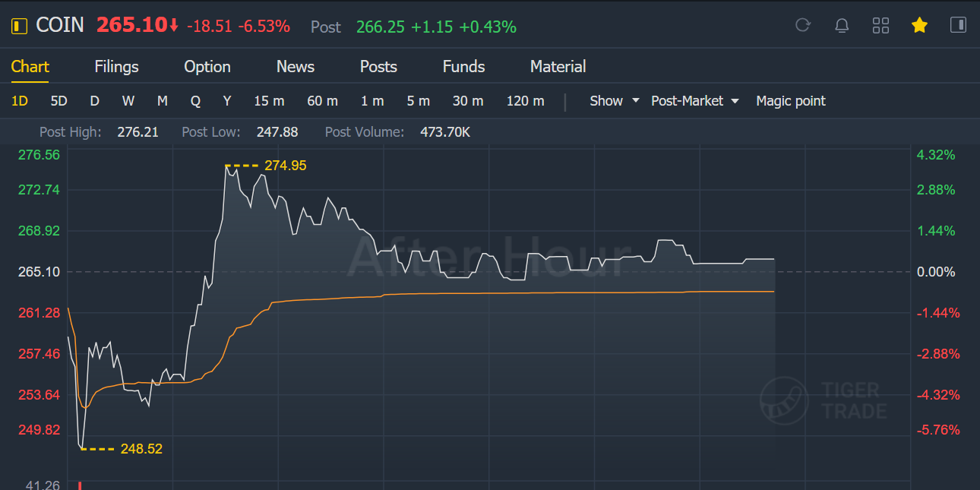Select the 1D timeframe

pyautogui.click(x=20, y=101)
